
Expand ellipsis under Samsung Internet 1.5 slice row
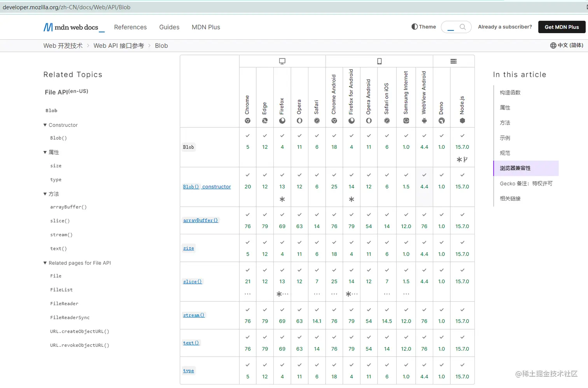[x=406, y=294]
